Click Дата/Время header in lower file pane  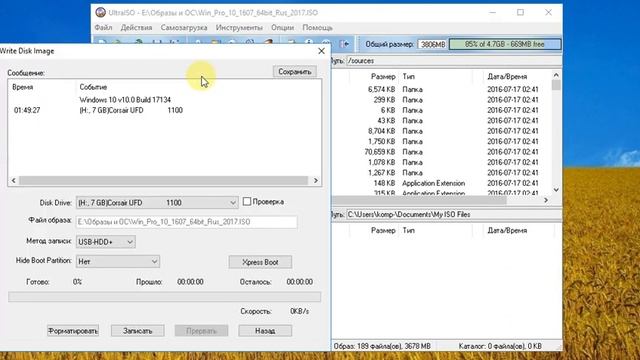(507, 230)
